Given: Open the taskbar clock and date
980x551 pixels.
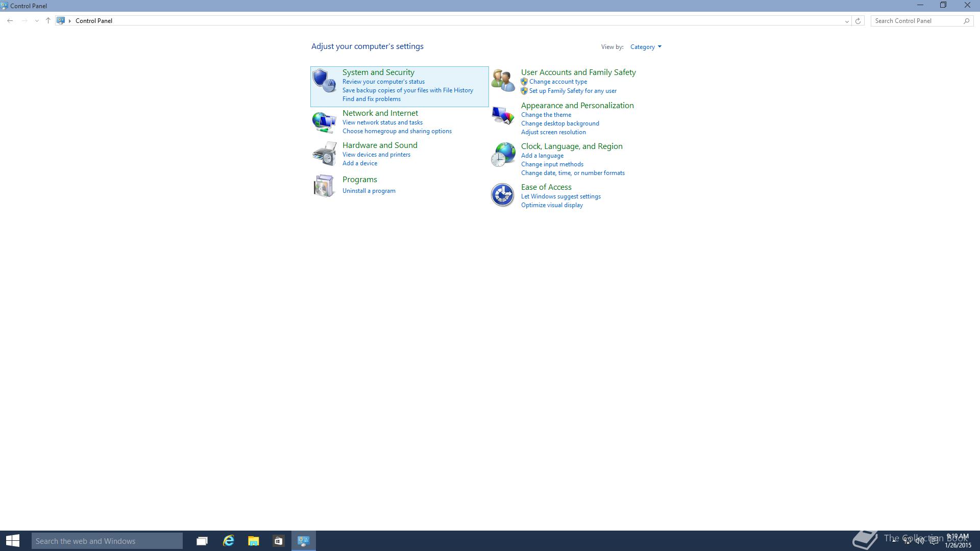Looking at the screenshot, I should 958,541.
